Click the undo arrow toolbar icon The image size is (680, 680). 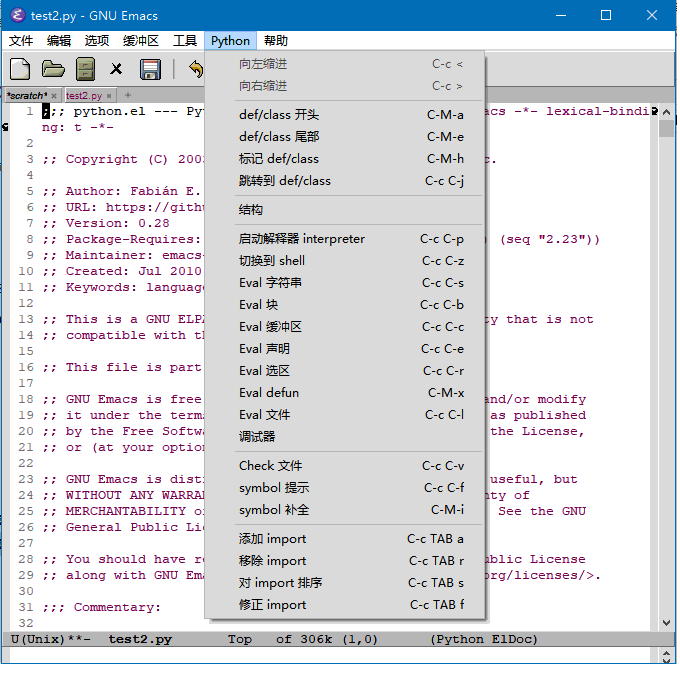[x=195, y=69]
